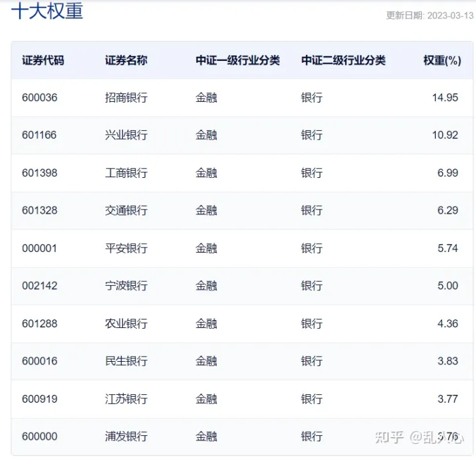This screenshot has width=476, height=457.
Task: Click the name 平安银行
Action: click(126, 248)
